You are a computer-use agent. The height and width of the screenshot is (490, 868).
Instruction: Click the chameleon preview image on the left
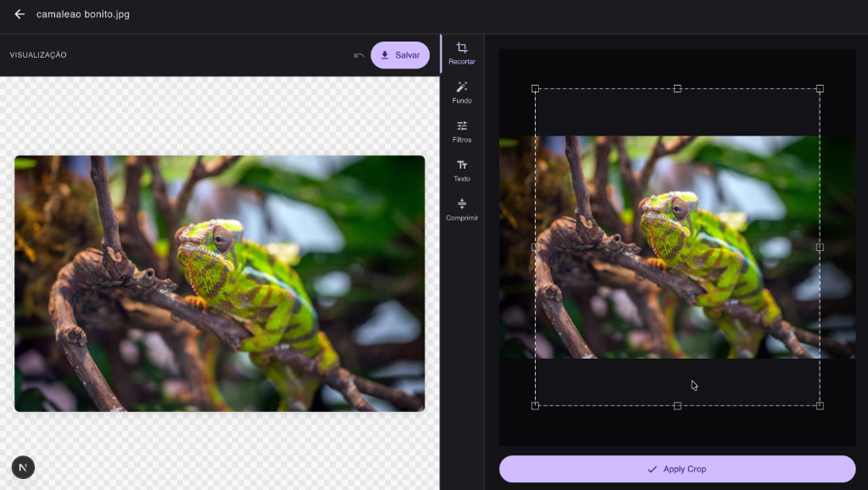pos(220,283)
